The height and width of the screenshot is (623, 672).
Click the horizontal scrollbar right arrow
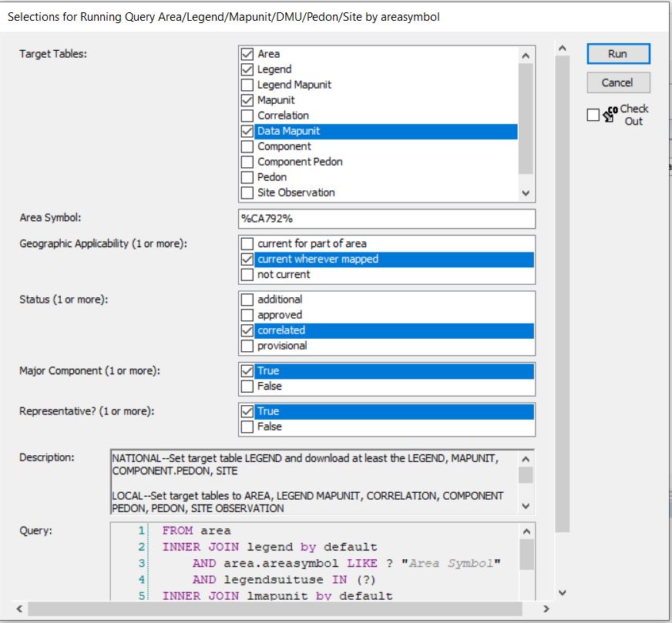(x=546, y=608)
